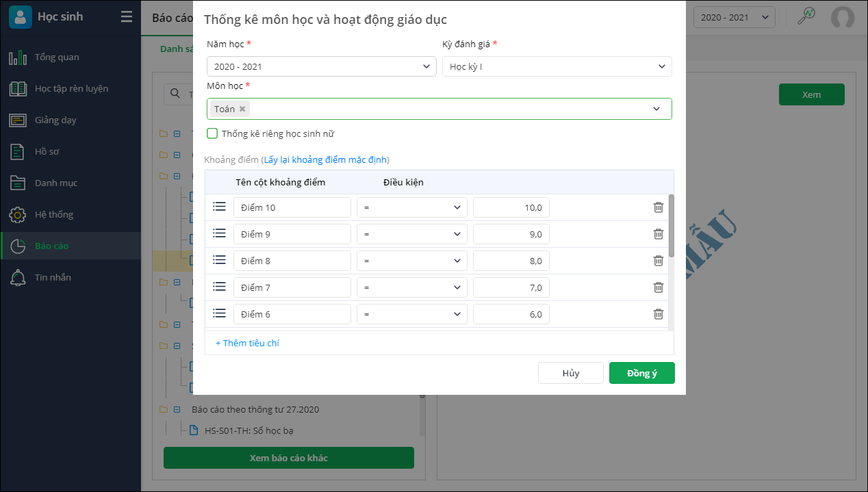
Task: Expand the Kỳ đánh giá dropdown
Action: [x=557, y=66]
